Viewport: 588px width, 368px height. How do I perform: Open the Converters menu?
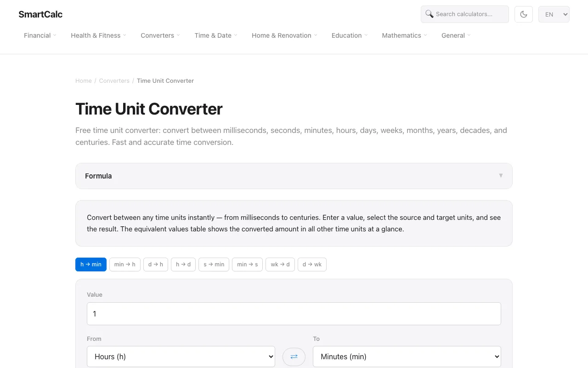pyautogui.click(x=160, y=35)
